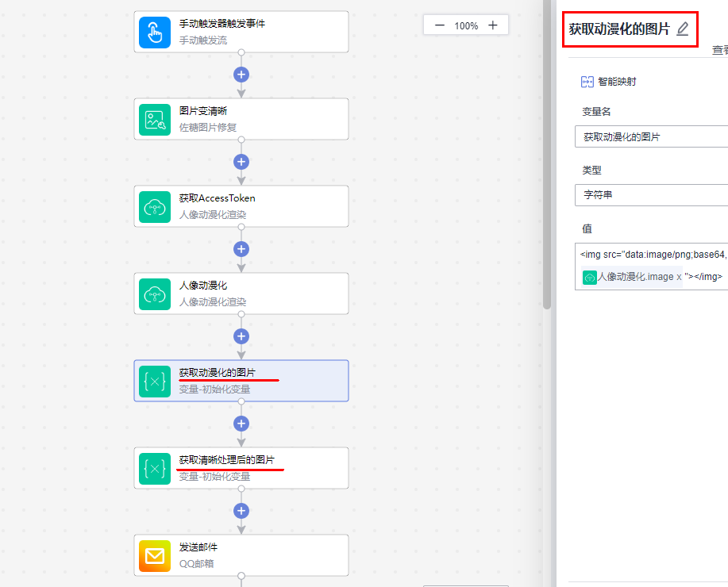Click the 手动触发流 subtitle
728x587 pixels.
(203, 40)
